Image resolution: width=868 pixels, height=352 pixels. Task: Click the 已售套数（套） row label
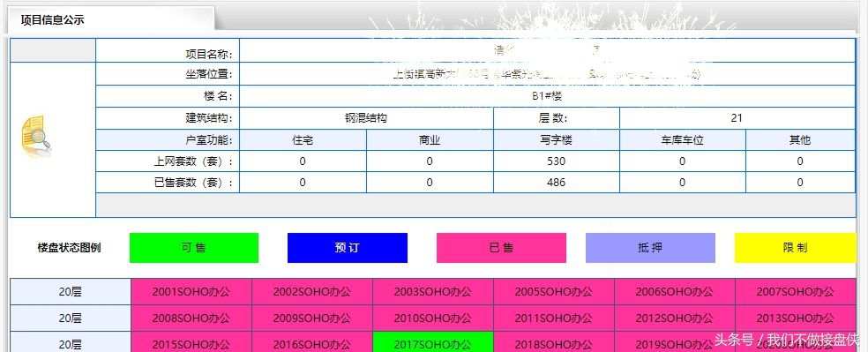[x=193, y=183]
